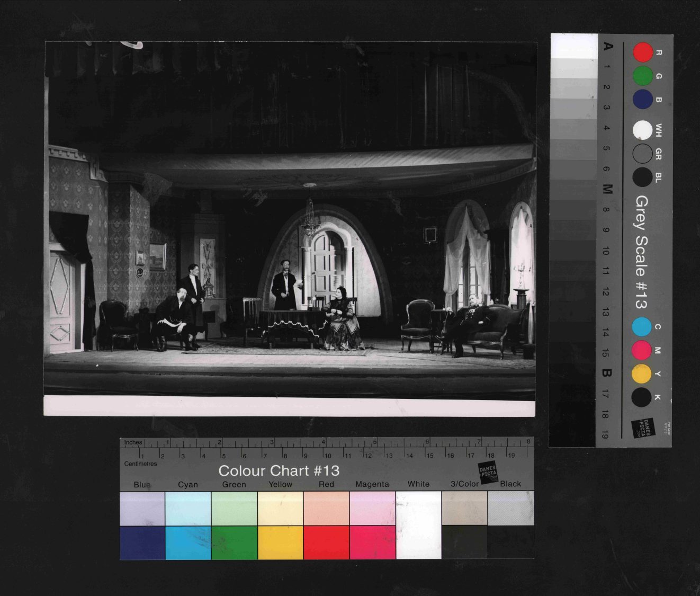Click the green circle labeled G
Image resolution: width=700 pixels, height=596 pixels.
click(x=643, y=76)
